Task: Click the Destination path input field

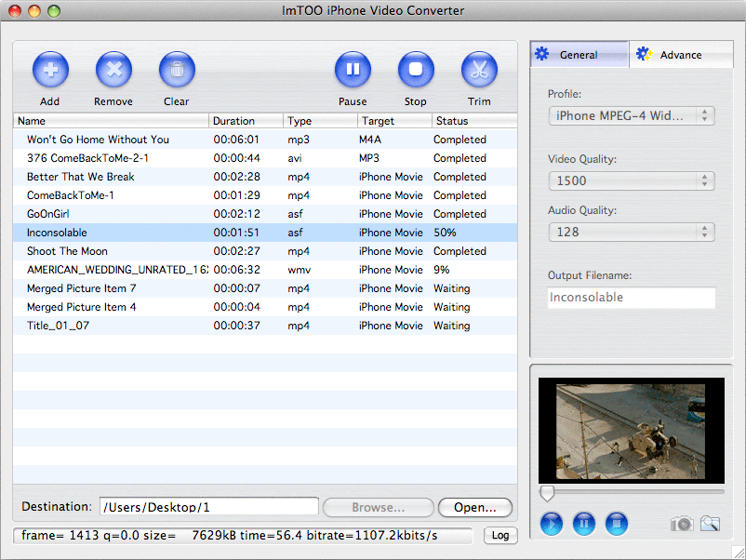Action: 208,507
